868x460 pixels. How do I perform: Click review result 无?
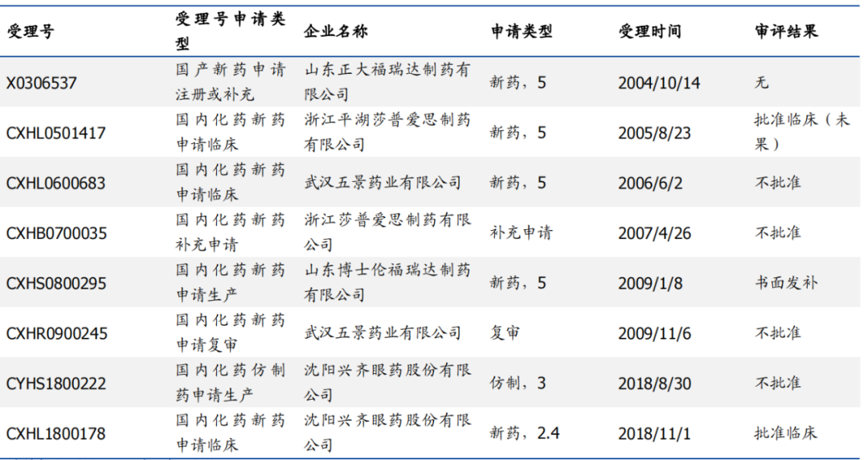[x=762, y=83]
